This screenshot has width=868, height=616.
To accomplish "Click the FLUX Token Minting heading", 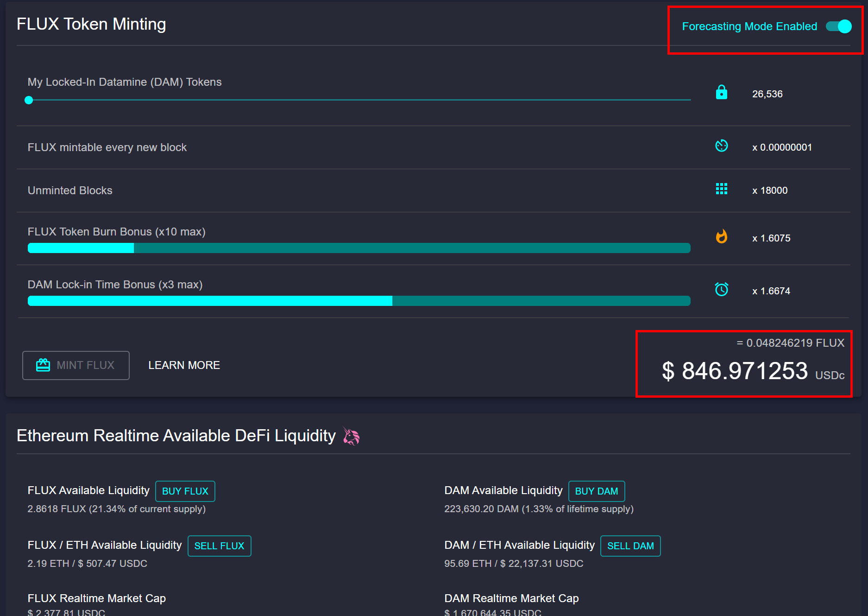I will coord(91,24).
